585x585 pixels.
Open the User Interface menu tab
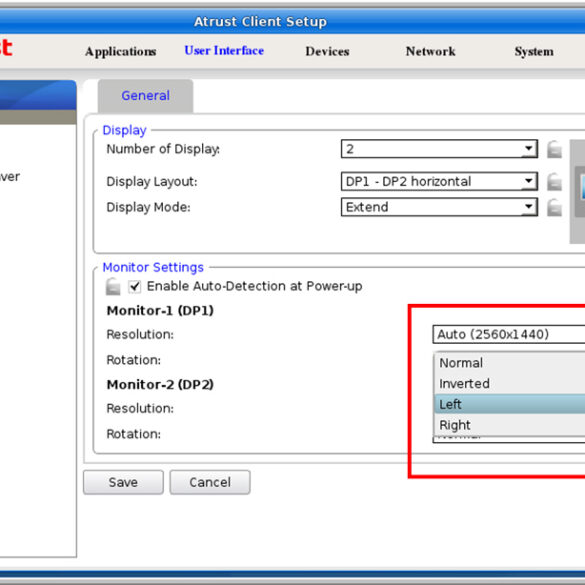224,51
